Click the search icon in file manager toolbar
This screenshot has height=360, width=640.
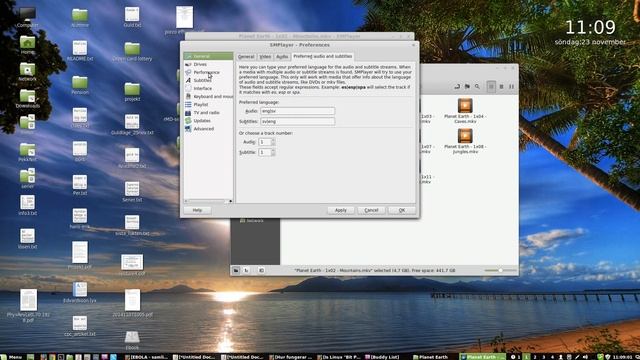coord(477,87)
